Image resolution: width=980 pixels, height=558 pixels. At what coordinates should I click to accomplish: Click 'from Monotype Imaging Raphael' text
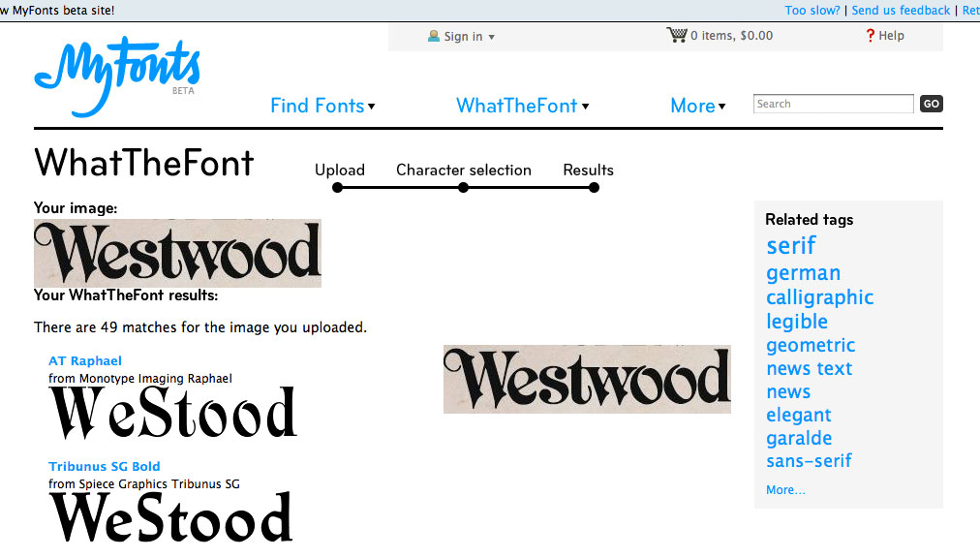pyautogui.click(x=140, y=379)
